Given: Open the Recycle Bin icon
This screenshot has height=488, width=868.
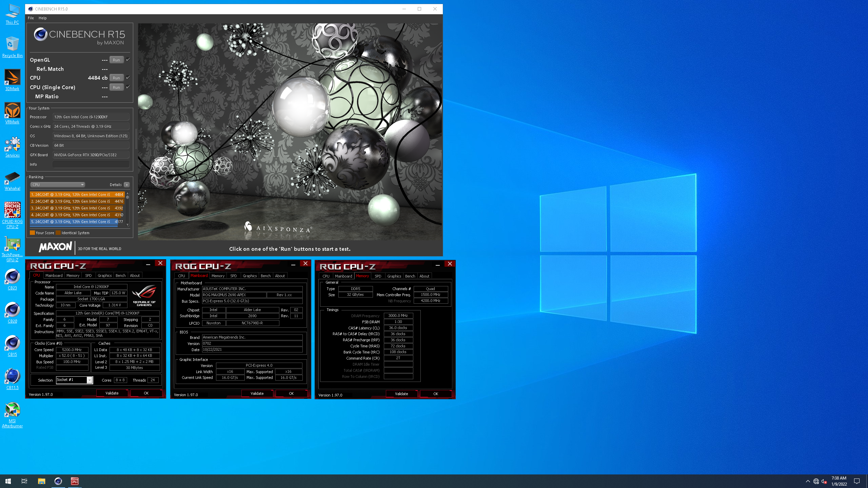Looking at the screenshot, I should pyautogui.click(x=12, y=47).
